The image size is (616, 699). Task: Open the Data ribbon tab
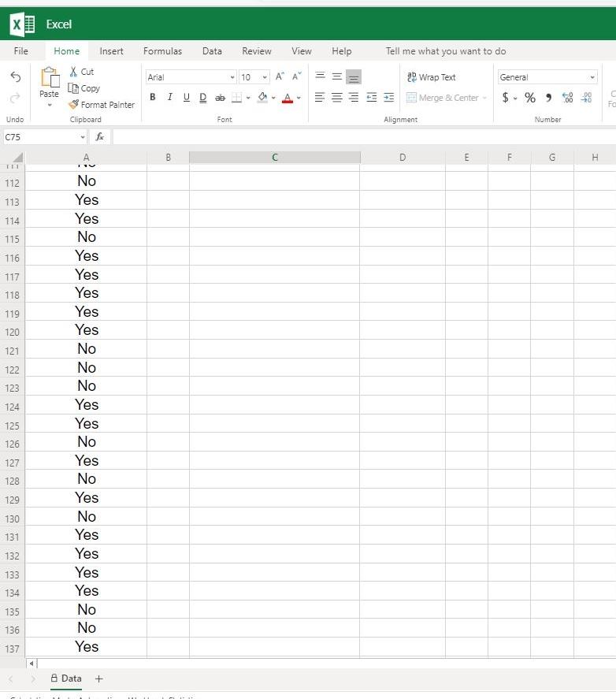212,51
